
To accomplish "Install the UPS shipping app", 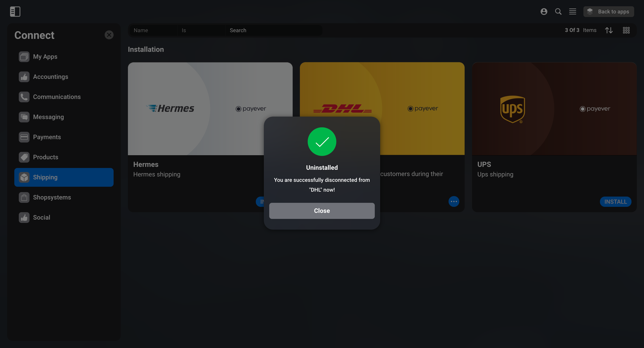I will click(616, 201).
